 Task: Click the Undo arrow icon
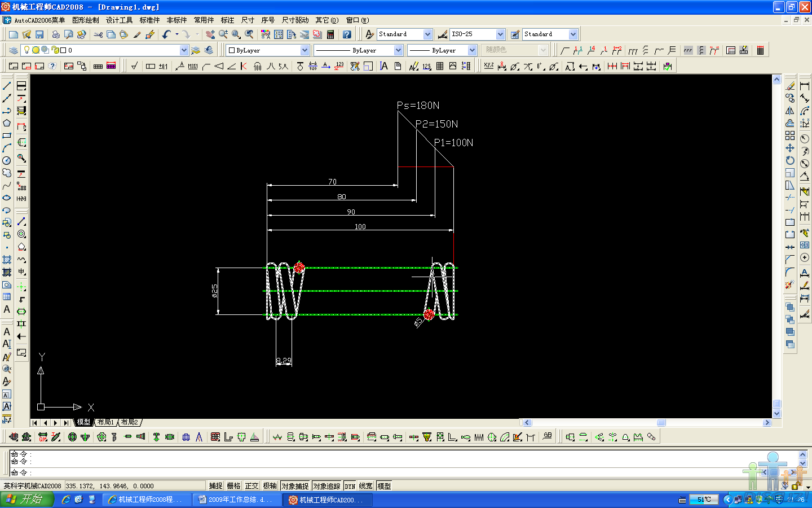point(166,34)
